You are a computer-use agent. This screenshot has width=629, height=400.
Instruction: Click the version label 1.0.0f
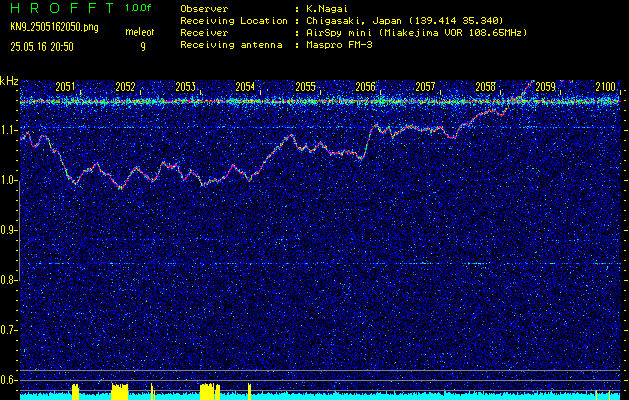coord(138,8)
